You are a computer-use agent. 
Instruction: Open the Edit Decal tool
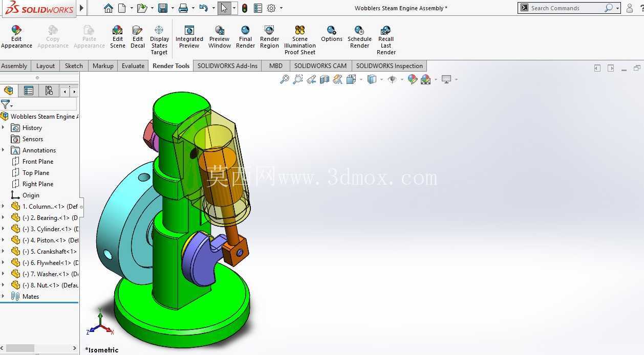(x=138, y=37)
